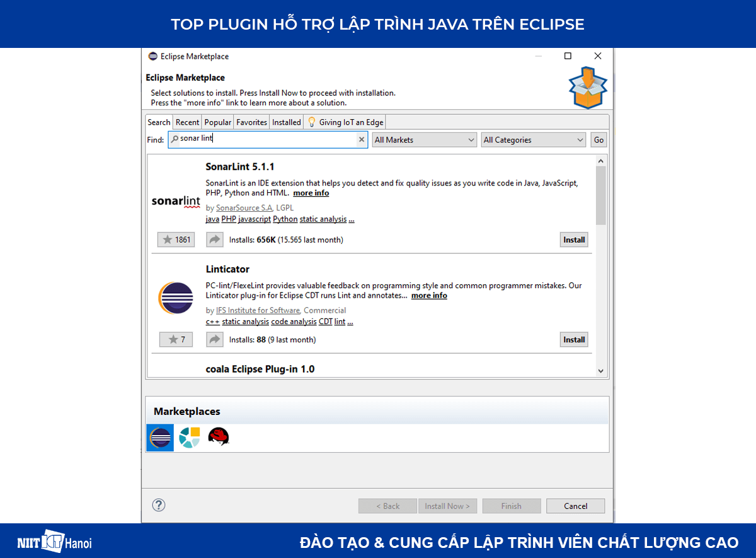The width and height of the screenshot is (756, 558).
Task: Open the Giving IoT an Edge tab
Action: [x=345, y=122]
